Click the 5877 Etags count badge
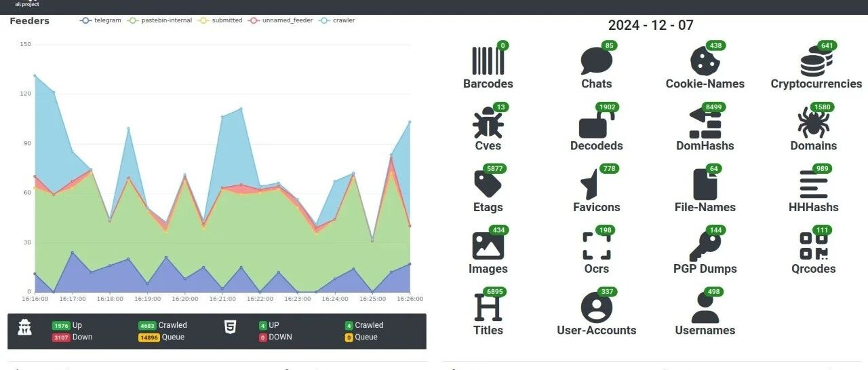This screenshot has height=370, width=868. tap(495, 168)
